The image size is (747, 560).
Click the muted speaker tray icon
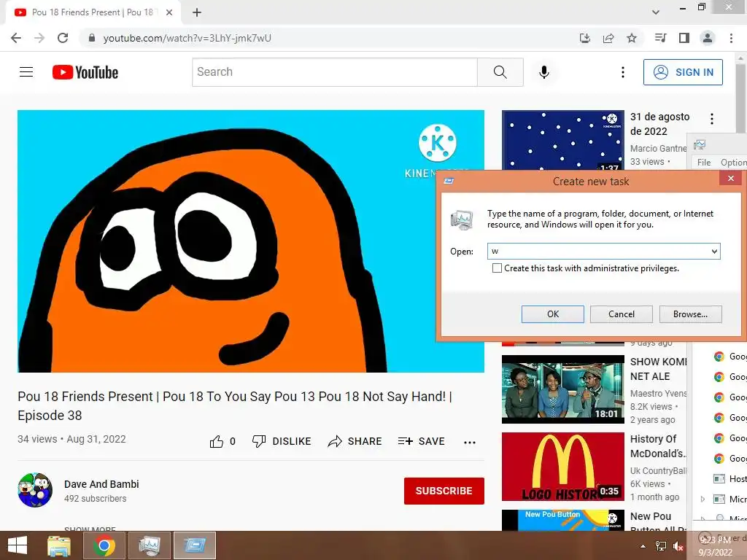tap(678, 547)
